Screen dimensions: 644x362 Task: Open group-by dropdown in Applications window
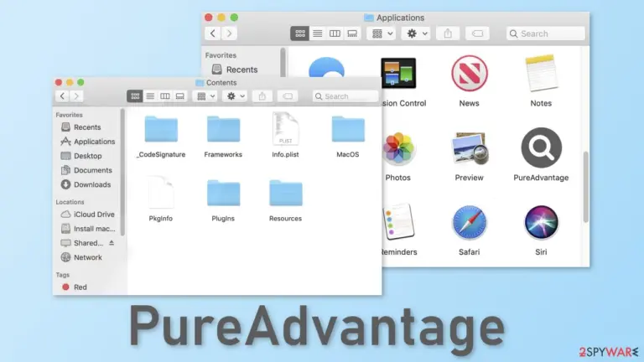(382, 34)
